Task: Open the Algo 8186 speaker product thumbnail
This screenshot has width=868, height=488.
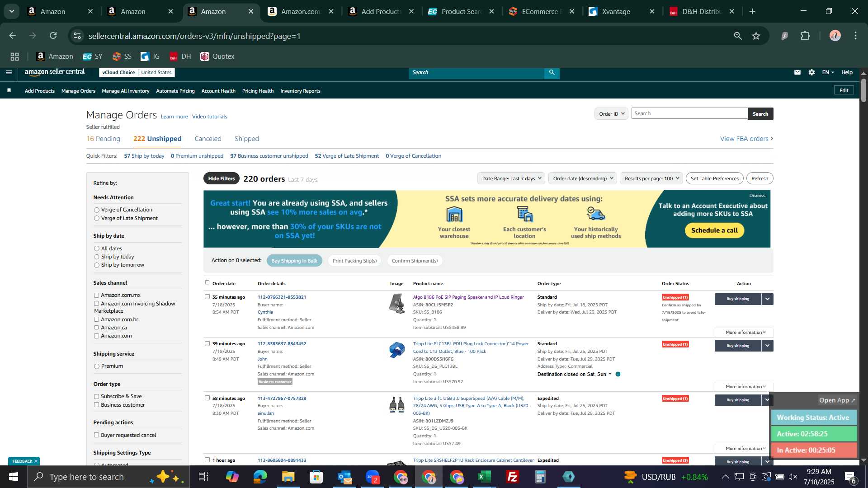Action: [x=396, y=303]
